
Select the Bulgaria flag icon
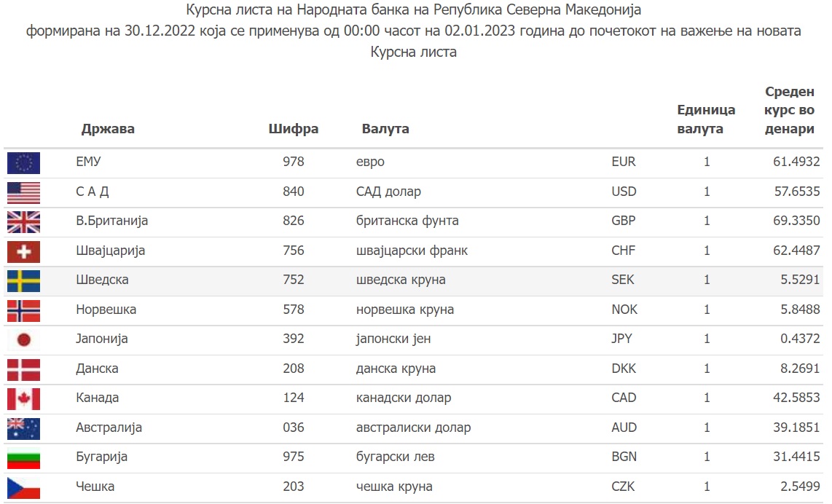(x=23, y=458)
